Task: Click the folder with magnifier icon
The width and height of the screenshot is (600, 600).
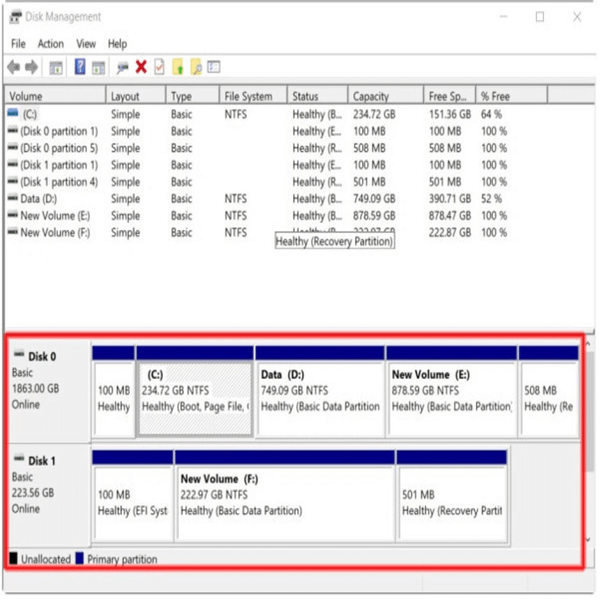Action: (x=196, y=67)
